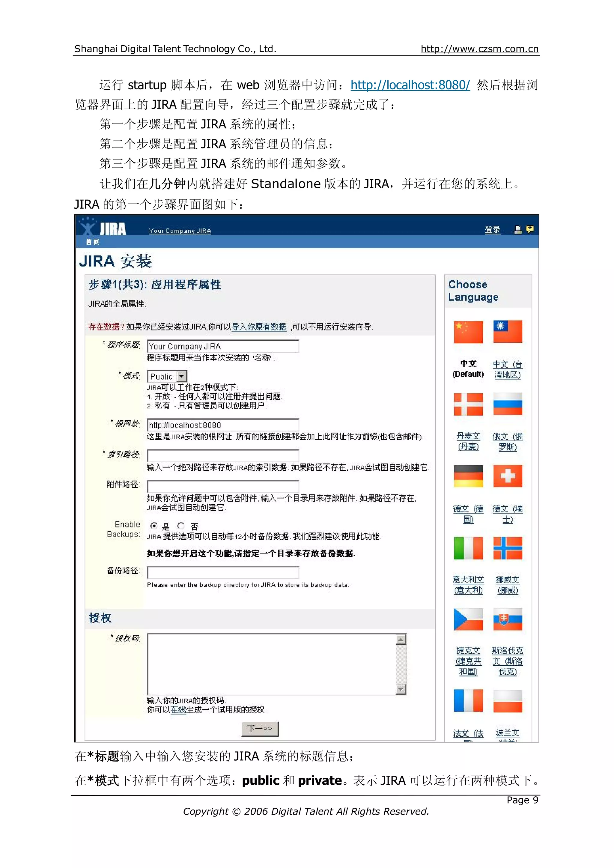Select the China flag for Chinese default
614x868 pixels.
pyautogui.click(x=468, y=332)
